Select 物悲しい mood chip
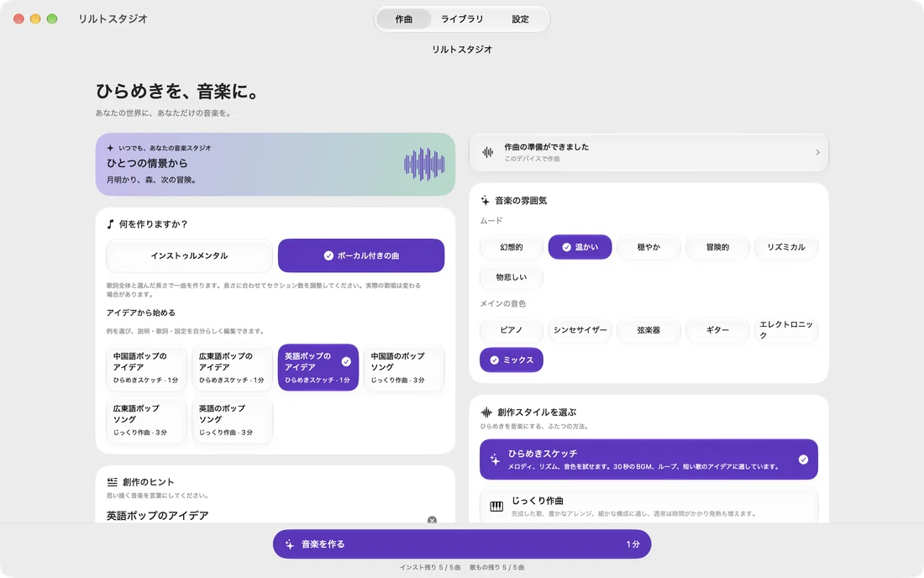 (x=512, y=277)
